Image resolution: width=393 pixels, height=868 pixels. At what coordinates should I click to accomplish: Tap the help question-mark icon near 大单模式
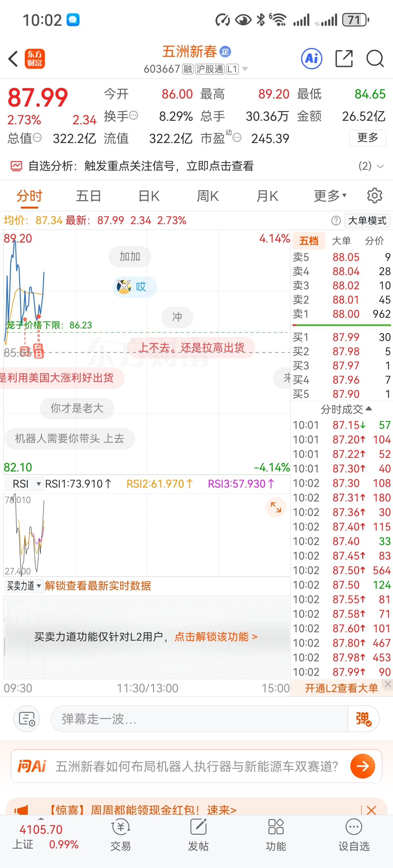[x=336, y=221]
